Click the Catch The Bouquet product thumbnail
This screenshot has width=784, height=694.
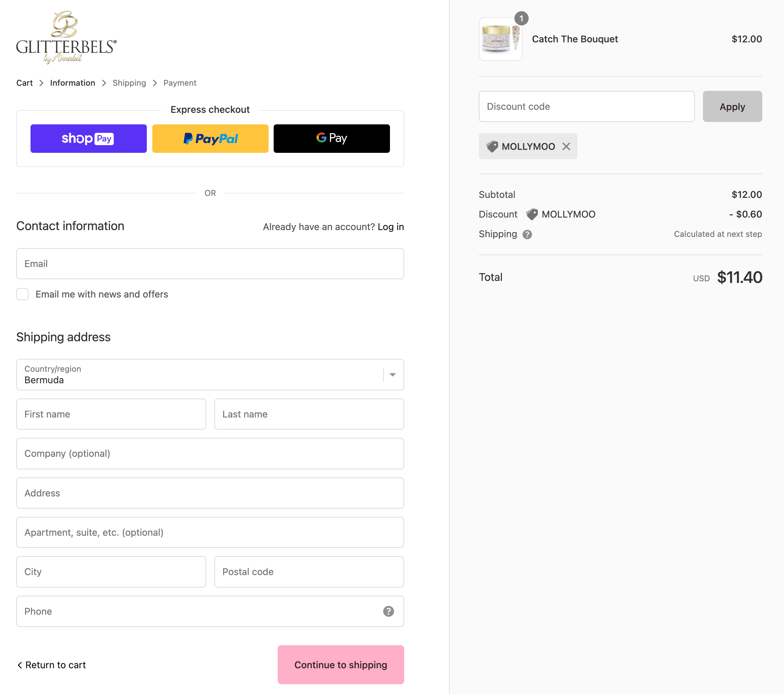click(501, 39)
